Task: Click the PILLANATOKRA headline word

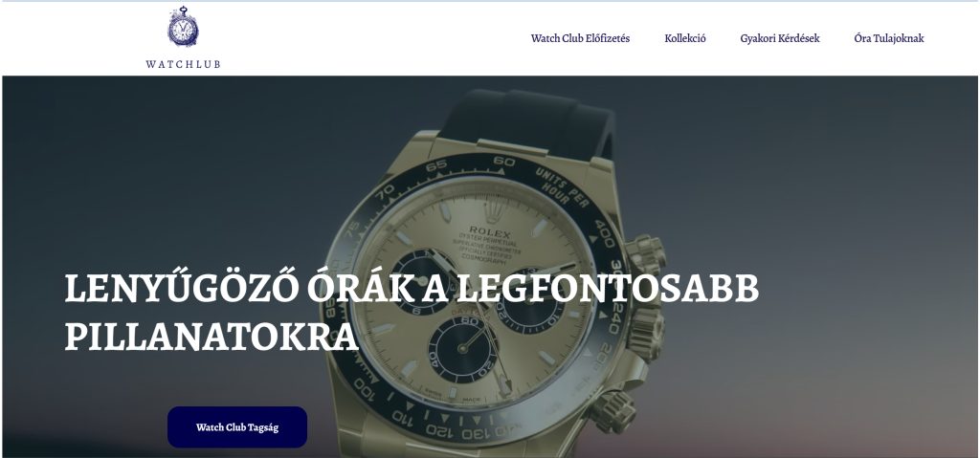Action: tap(212, 338)
